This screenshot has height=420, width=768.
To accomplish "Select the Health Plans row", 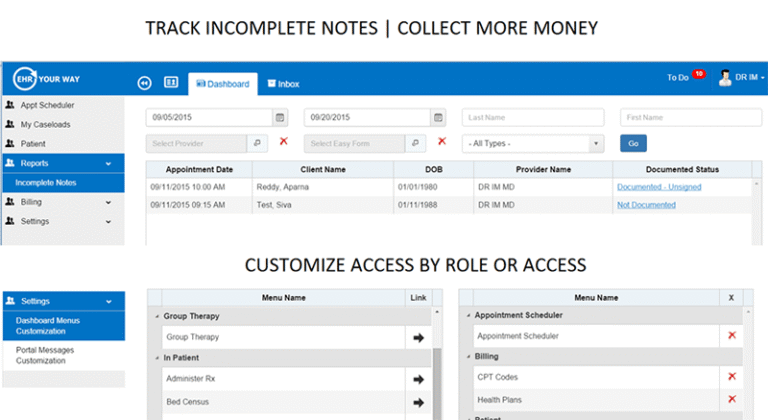I will pyautogui.click(x=608, y=400).
